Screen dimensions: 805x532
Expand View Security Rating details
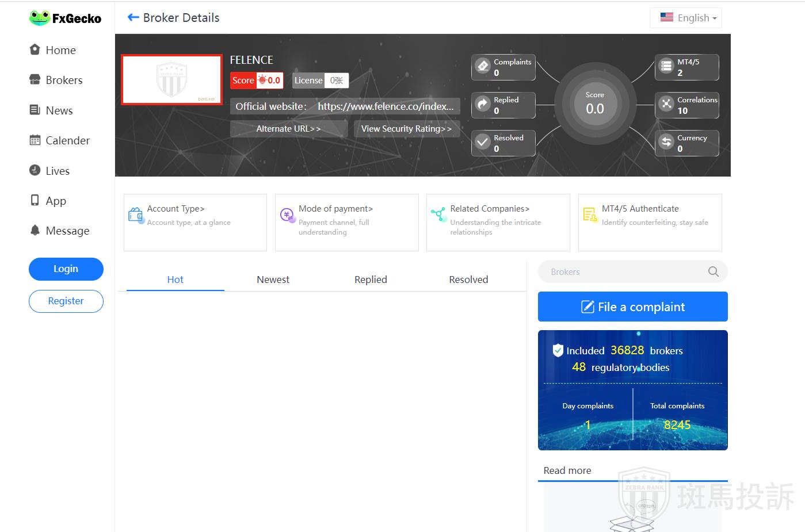click(406, 129)
